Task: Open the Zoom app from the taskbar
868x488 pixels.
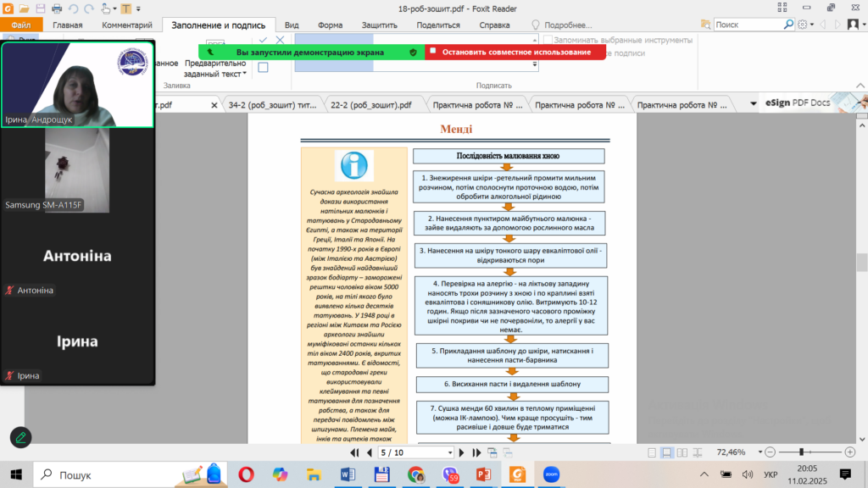Action: click(x=551, y=474)
